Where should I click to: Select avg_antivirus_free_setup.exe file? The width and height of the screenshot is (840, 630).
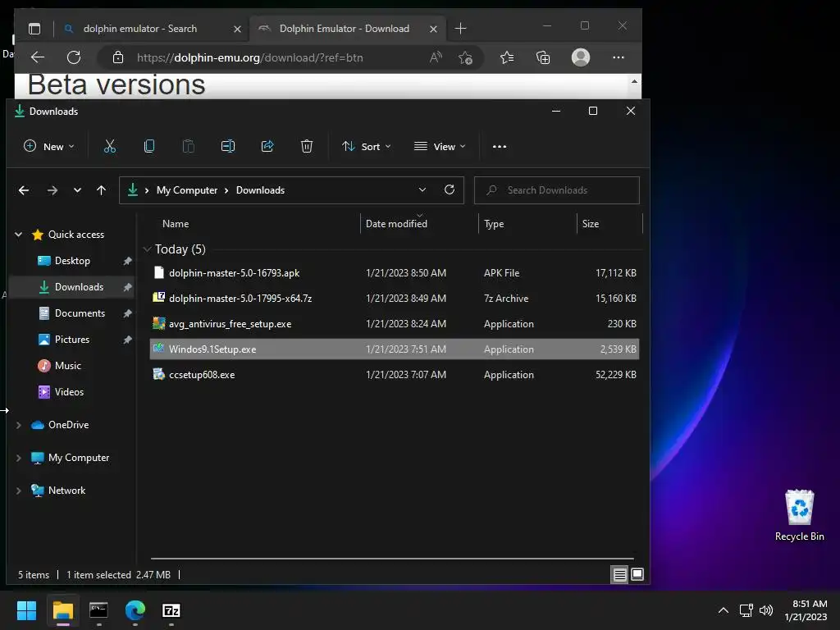(395, 324)
